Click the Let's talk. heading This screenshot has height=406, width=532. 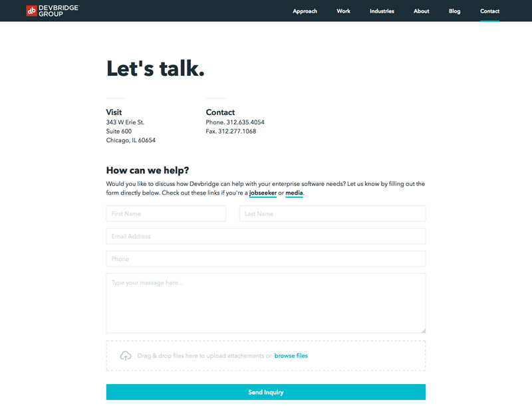(156, 68)
